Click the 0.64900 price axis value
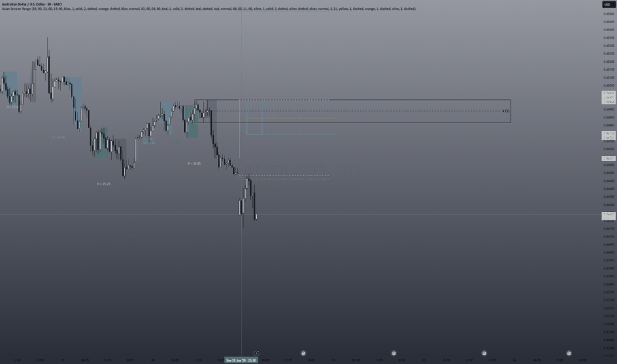 tap(609, 109)
